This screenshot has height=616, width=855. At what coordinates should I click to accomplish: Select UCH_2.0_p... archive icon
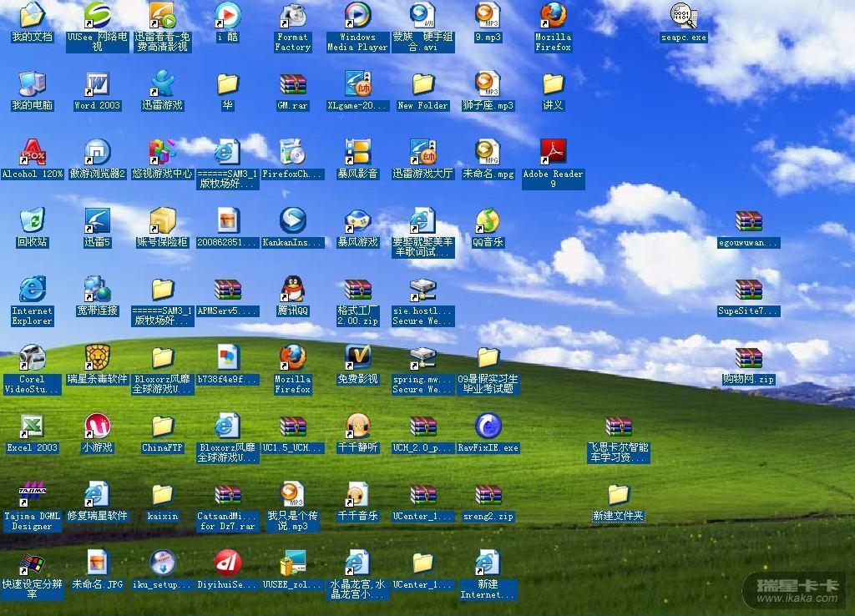pos(423,426)
